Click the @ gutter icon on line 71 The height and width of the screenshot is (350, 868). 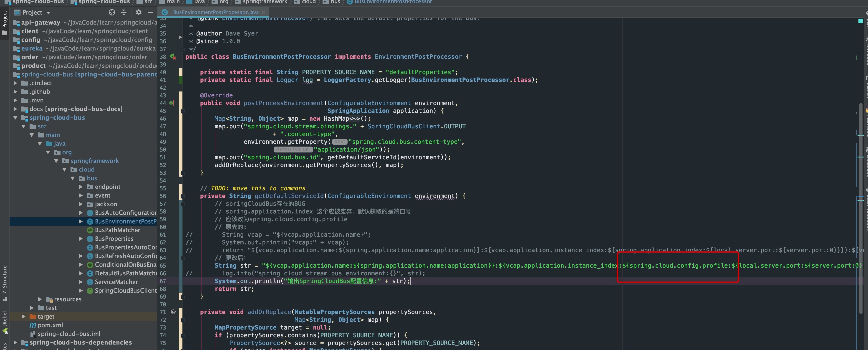coord(173,312)
